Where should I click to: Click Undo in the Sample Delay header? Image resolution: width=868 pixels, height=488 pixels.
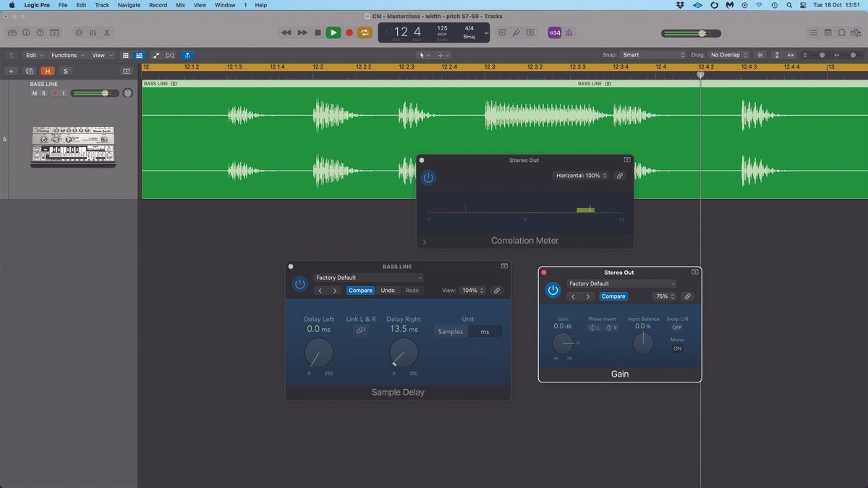pos(388,290)
